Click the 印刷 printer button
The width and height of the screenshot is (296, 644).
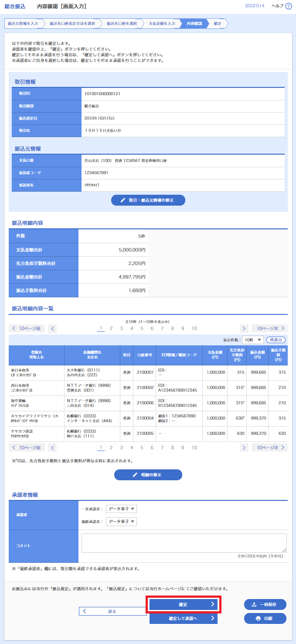265,618
